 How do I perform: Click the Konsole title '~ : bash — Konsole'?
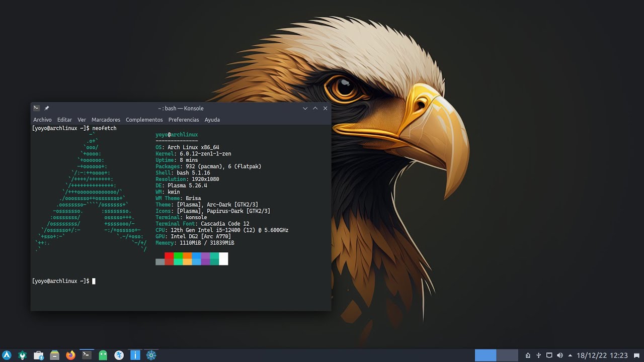click(x=181, y=108)
